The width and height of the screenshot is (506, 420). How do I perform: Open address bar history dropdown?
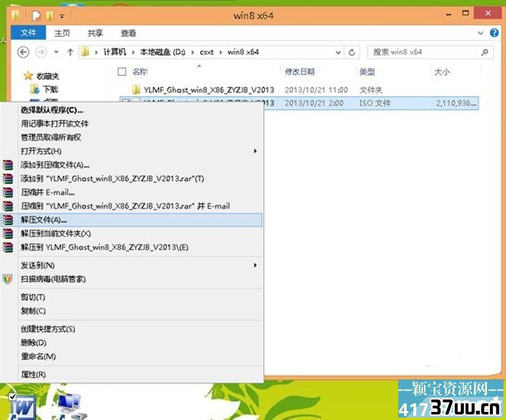(338, 52)
